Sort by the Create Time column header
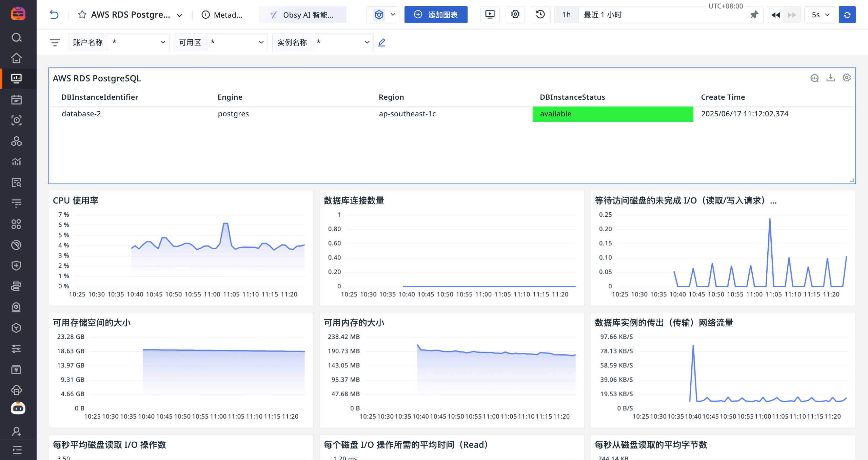The image size is (868, 460). pos(723,97)
